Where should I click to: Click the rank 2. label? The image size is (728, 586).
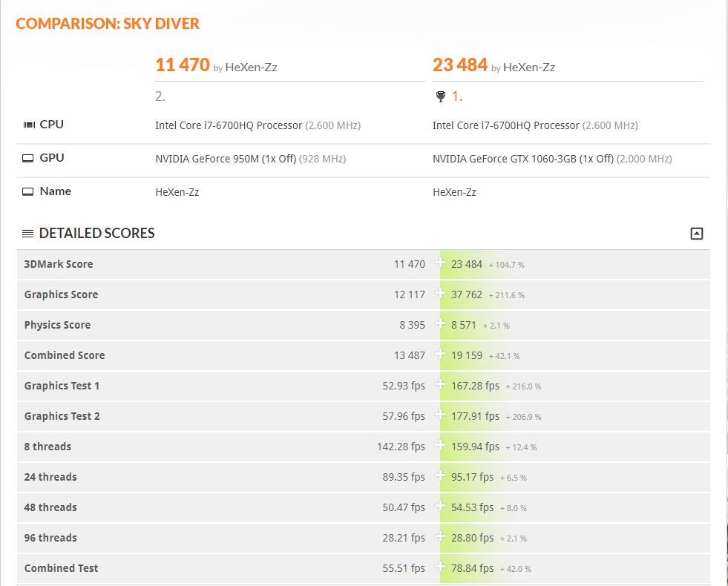click(x=160, y=96)
